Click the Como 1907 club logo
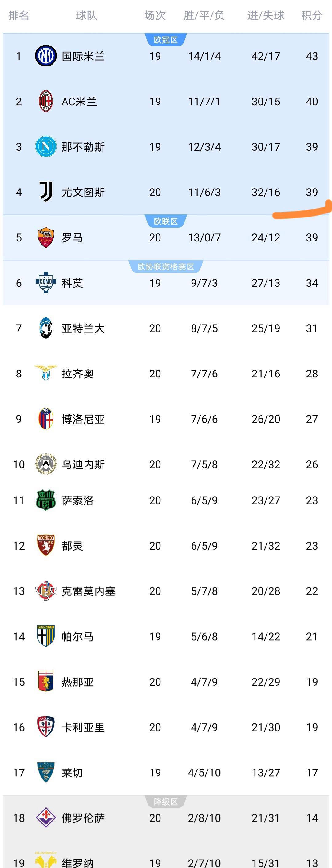 click(x=46, y=283)
